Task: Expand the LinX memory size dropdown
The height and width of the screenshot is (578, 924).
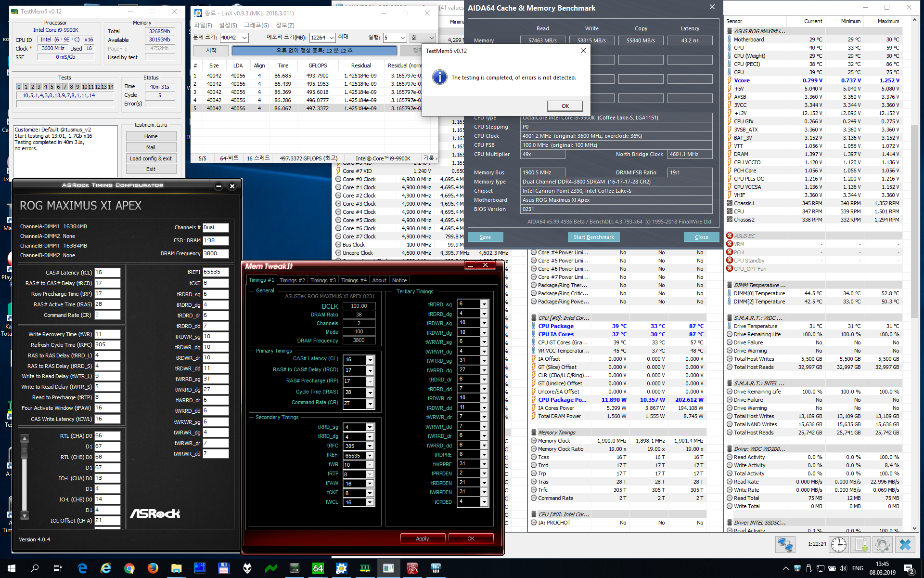Action: click(332, 38)
